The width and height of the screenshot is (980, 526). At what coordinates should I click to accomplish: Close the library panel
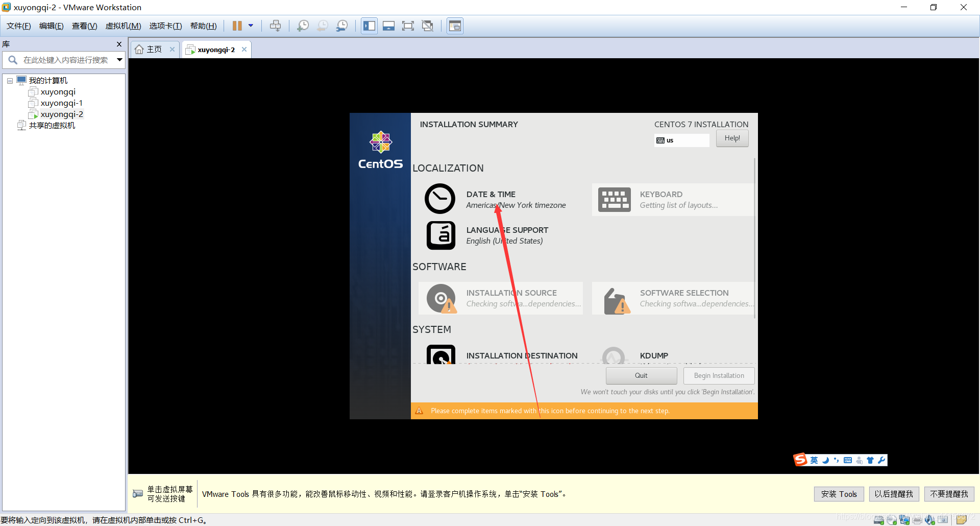119,44
